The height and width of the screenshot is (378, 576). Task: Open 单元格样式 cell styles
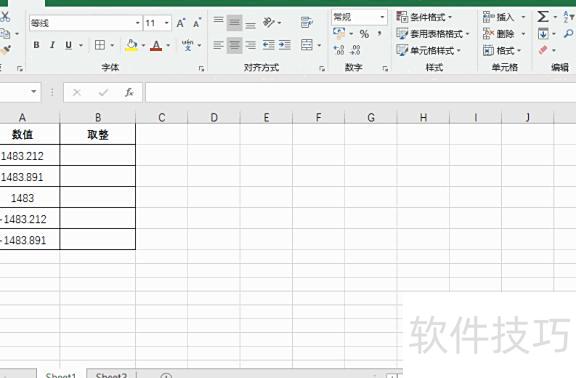429,50
